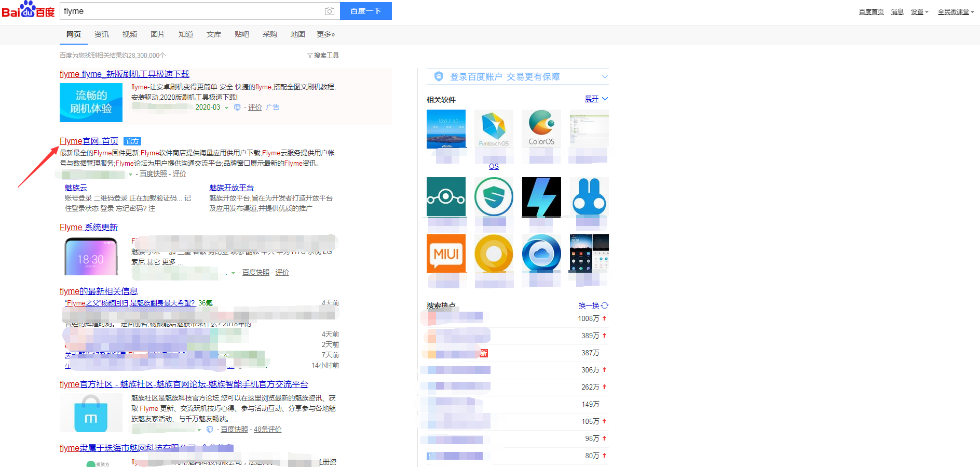Click the 百度一下 search button
Viewport: 980px width, 467px height.
coord(366,11)
